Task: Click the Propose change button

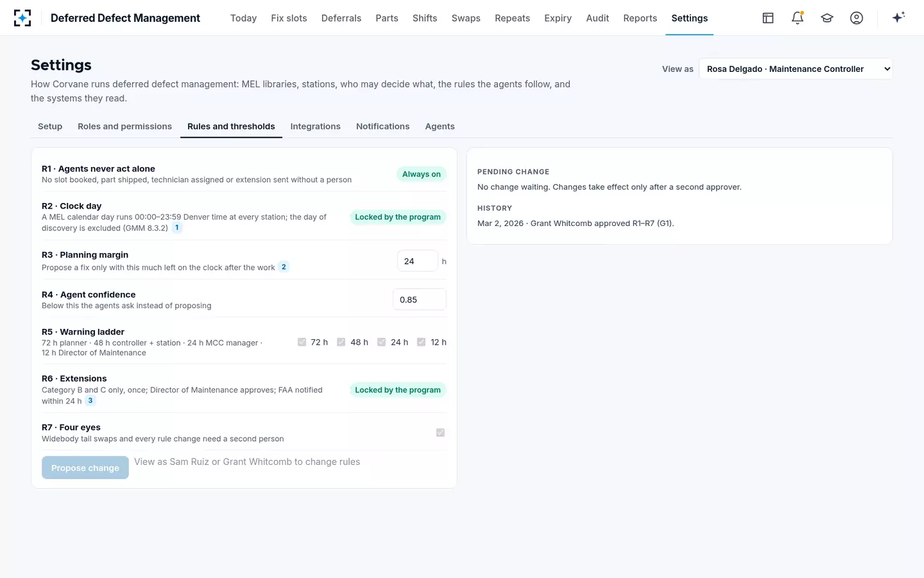Action: (85, 468)
